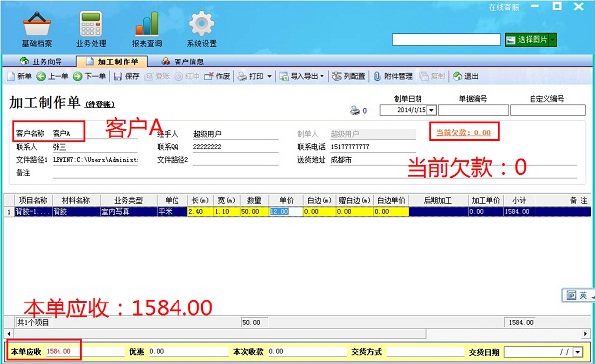Open the 导入导出 import/export menu
Image resolution: width=595 pixels, height=364 pixels.
(x=301, y=76)
